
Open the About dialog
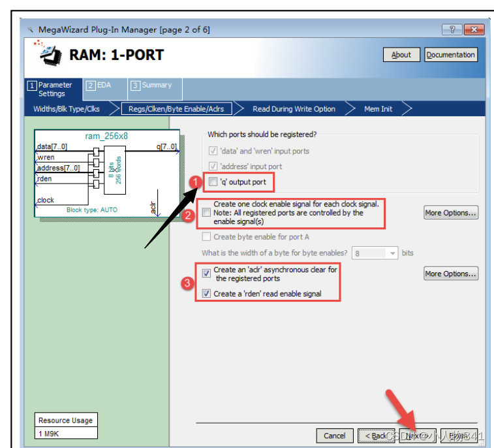(x=401, y=55)
